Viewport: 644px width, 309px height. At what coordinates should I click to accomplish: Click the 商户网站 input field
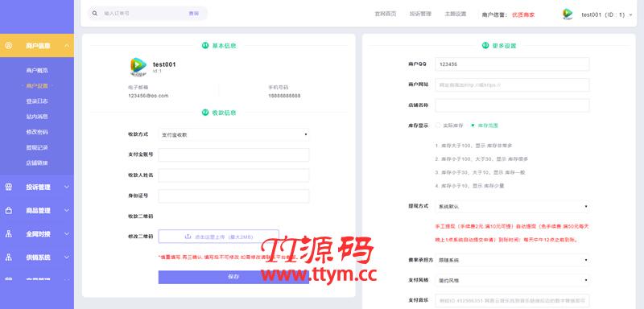(512, 84)
